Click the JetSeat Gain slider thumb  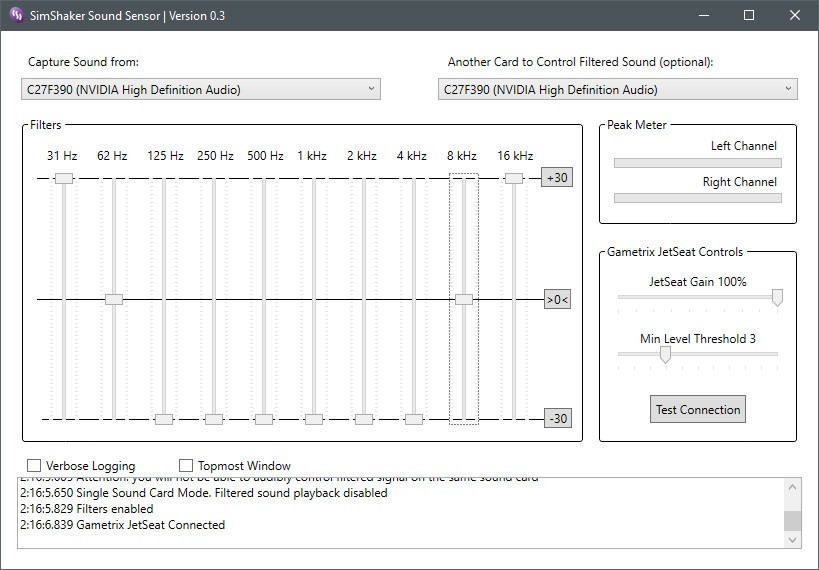(x=776, y=297)
